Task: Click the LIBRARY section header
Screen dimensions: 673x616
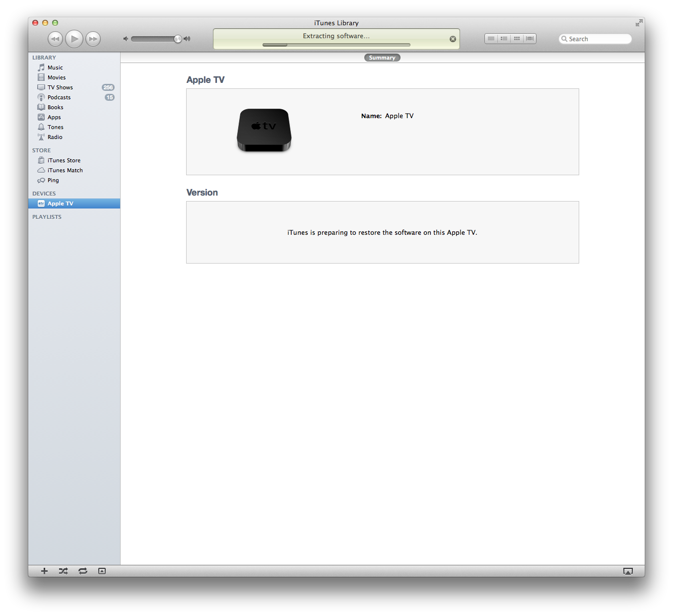Action: click(x=44, y=58)
